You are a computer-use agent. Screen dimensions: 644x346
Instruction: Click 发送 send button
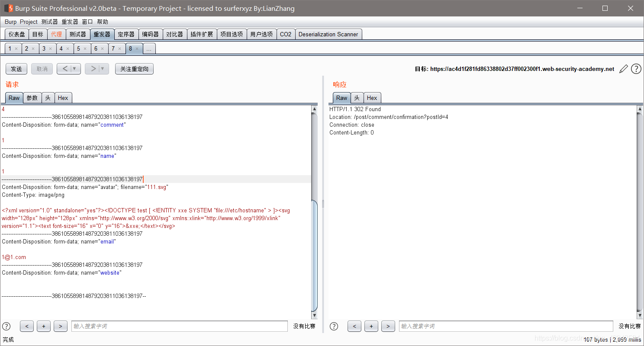16,69
